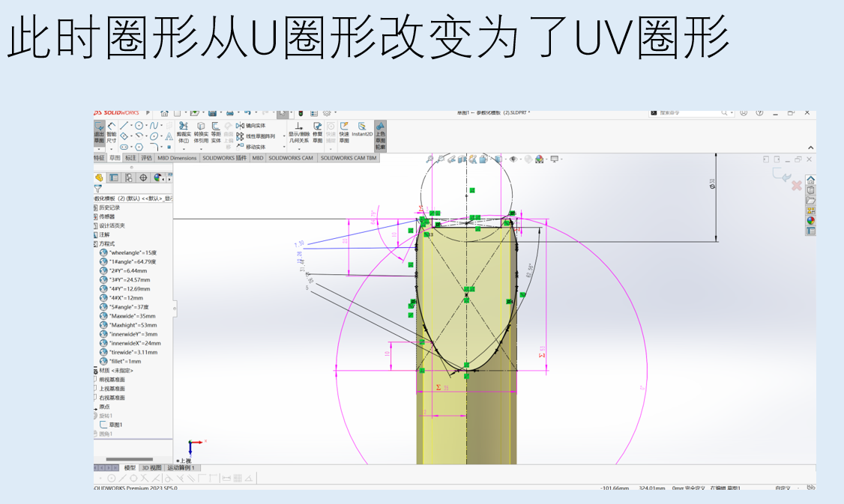Open 3D 视图 bottom tab

click(x=151, y=468)
